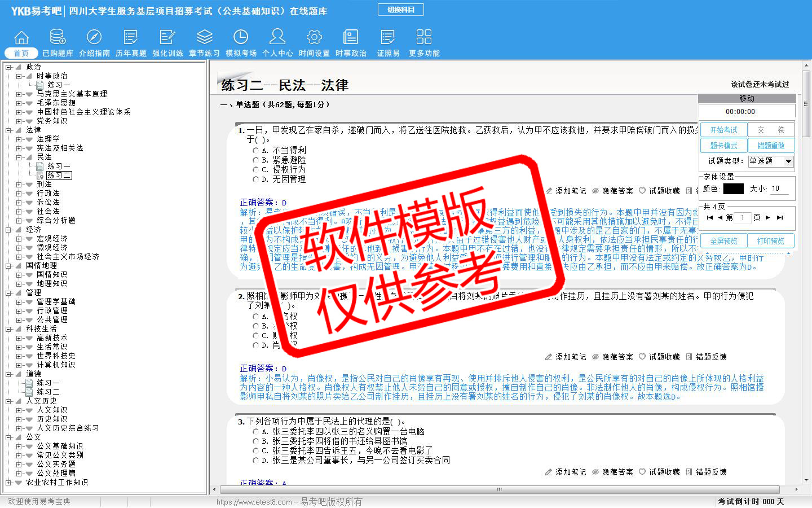Expand the 马克思主义基本原理 tree node
The height and width of the screenshot is (508, 812).
pos(19,94)
